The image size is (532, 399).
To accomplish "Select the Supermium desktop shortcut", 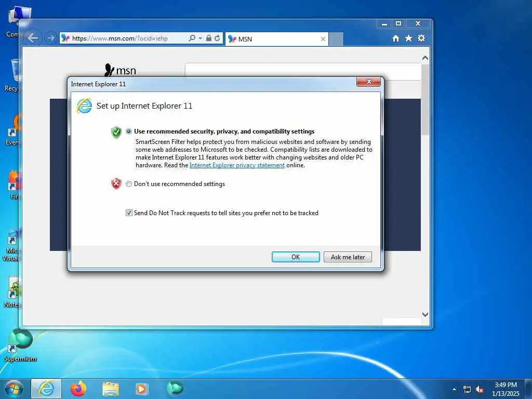I will (20, 345).
